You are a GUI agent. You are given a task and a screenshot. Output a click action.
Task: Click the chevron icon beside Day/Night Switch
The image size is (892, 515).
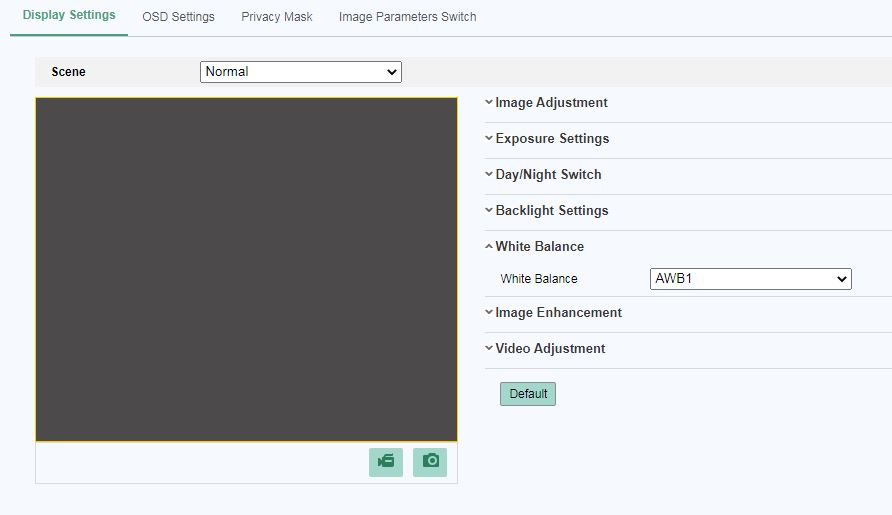[489, 174]
